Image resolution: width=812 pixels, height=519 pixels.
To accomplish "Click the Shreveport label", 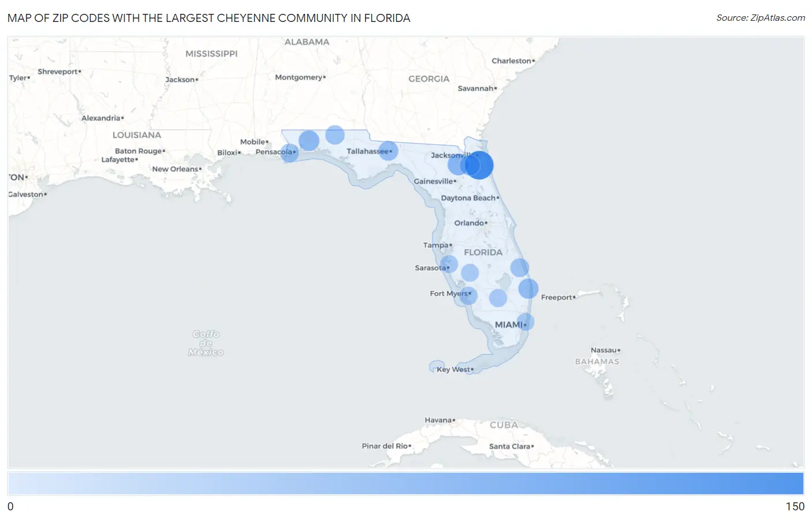I will (58, 72).
